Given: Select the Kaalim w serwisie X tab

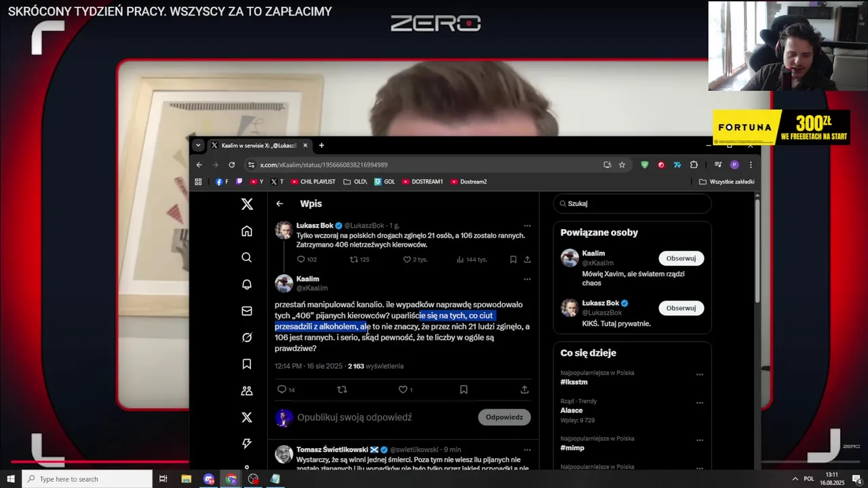Looking at the screenshot, I should click(258, 145).
